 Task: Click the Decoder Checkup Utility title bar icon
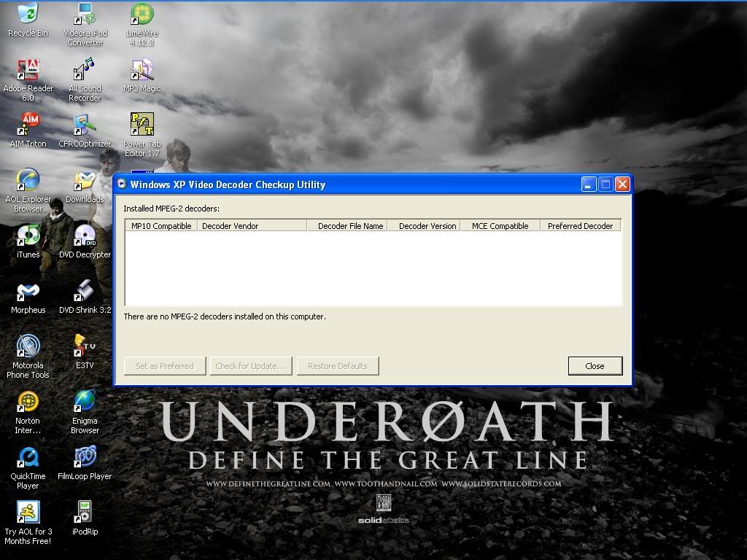(122, 184)
